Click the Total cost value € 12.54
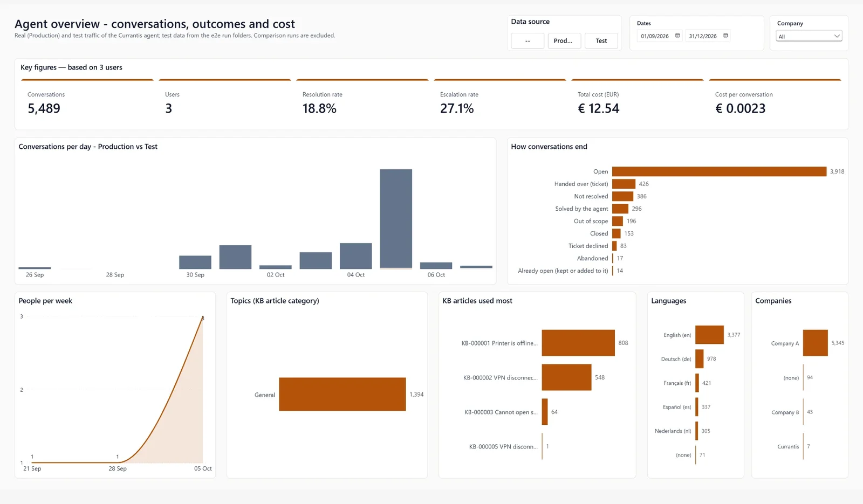 click(x=599, y=108)
